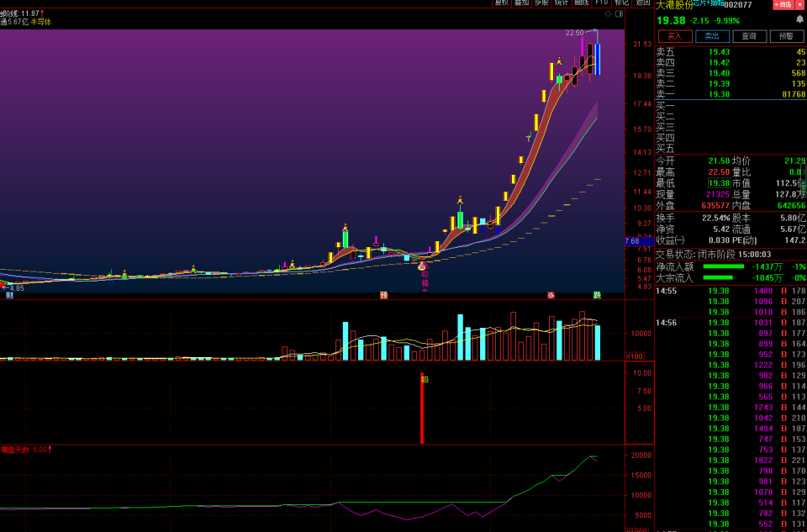Click the 芯片+物联 concept tag link
This screenshot has width=807, height=532.
click(x=708, y=3)
